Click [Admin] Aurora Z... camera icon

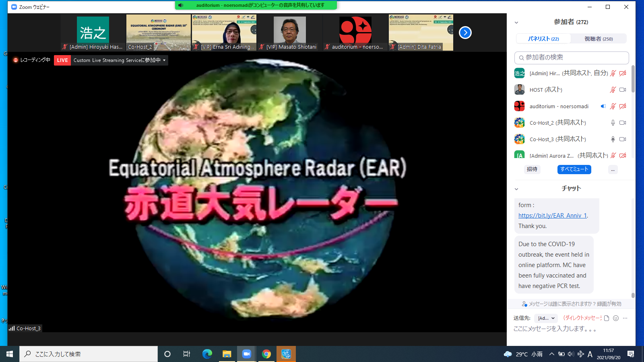623,155
